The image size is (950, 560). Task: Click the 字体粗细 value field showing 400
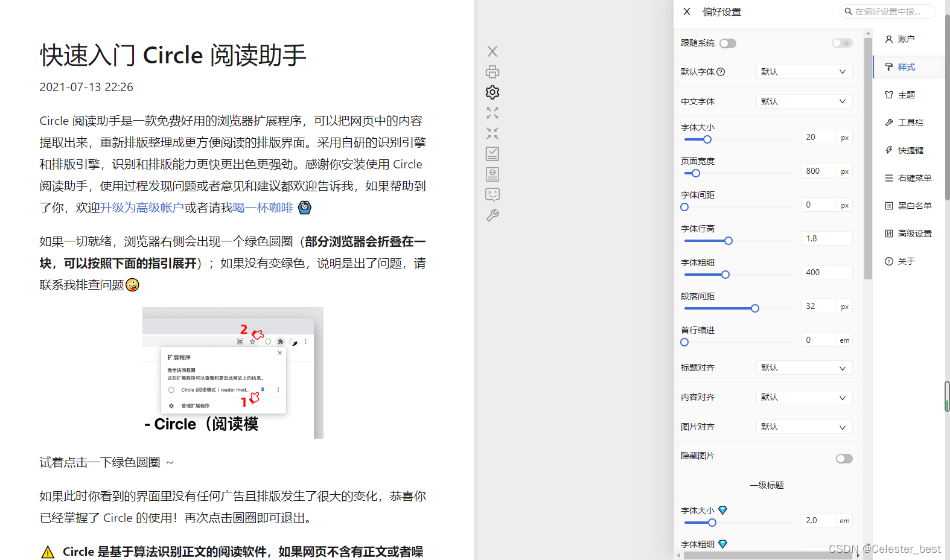coord(827,272)
